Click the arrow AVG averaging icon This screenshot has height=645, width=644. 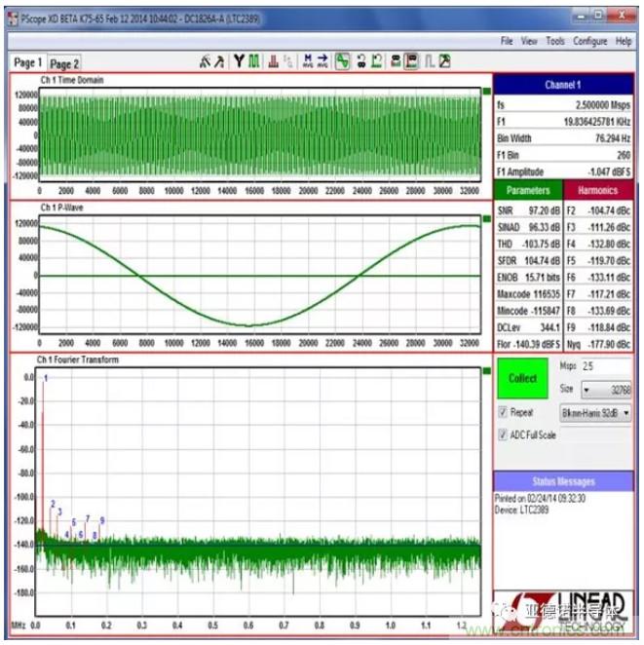click(x=322, y=61)
